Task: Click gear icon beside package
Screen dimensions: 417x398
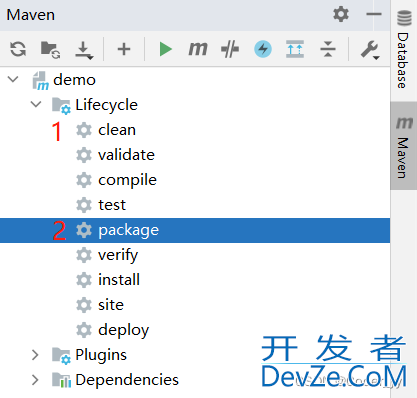Action: point(84,230)
